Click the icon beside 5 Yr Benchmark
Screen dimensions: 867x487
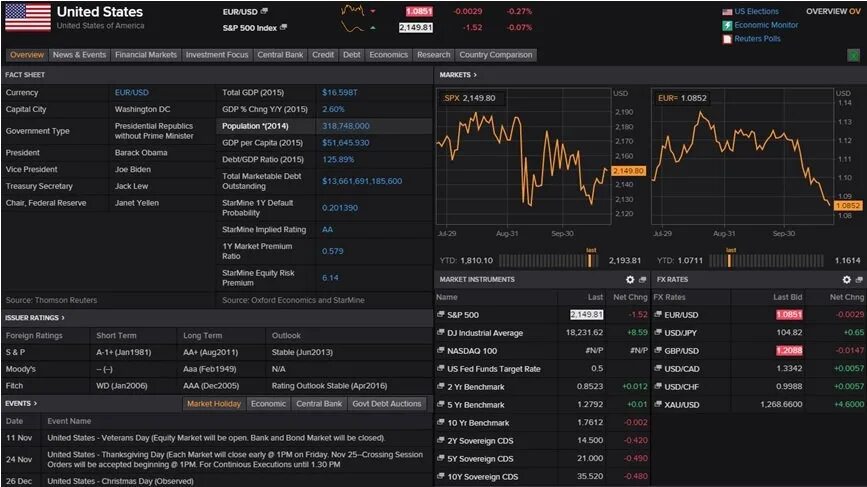pyautogui.click(x=441, y=405)
